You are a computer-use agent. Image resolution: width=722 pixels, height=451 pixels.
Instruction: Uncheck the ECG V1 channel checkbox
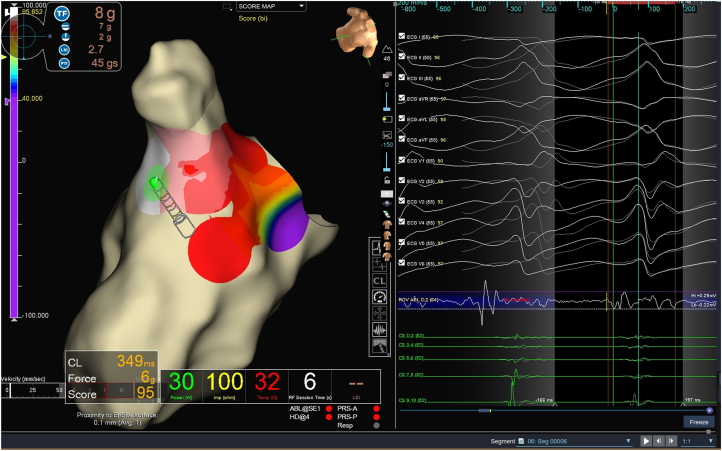coord(402,160)
